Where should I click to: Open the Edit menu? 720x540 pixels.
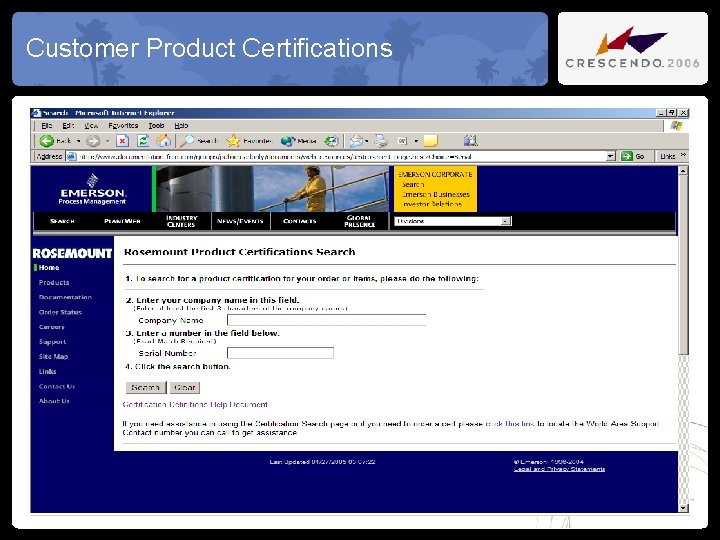(x=68, y=125)
